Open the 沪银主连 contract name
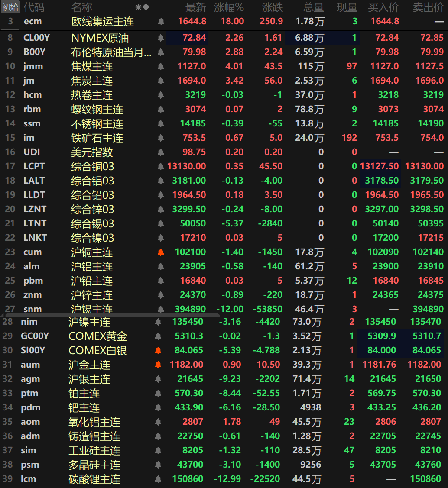Viewport: 448px width, 488px height. coord(89,379)
